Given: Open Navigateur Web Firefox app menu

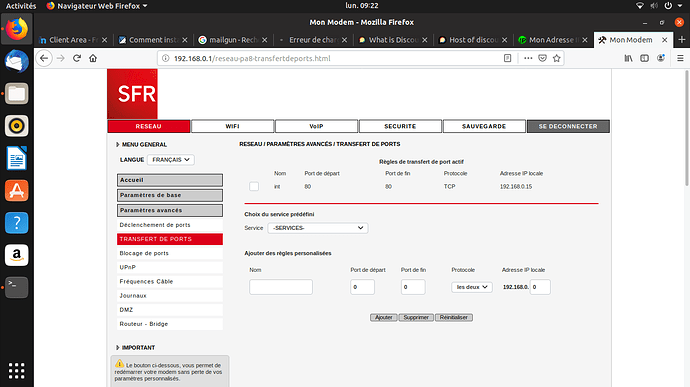Looking at the screenshot, I should [x=97, y=6].
